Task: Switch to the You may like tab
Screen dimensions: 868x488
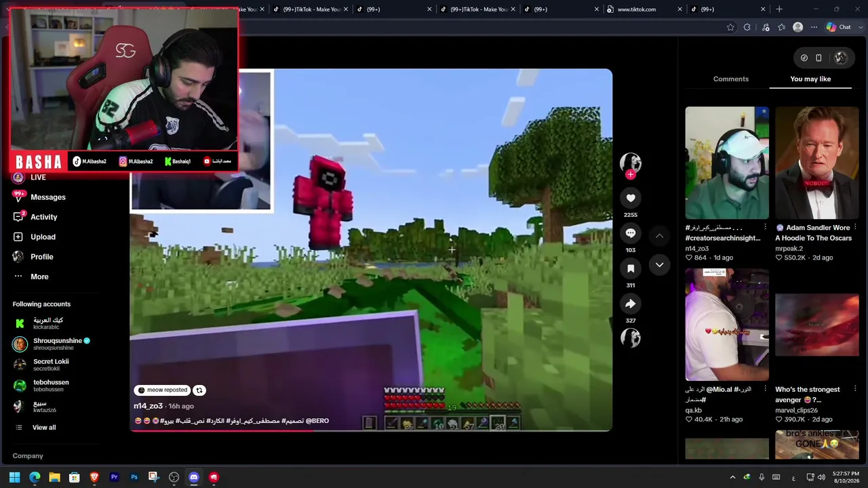Action: click(x=810, y=79)
